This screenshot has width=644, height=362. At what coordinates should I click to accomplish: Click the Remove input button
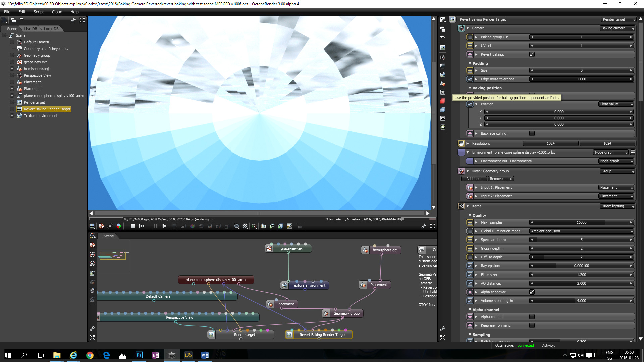tap(500, 179)
